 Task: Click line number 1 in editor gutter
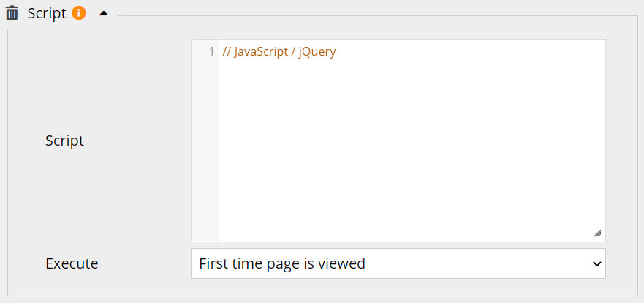211,52
